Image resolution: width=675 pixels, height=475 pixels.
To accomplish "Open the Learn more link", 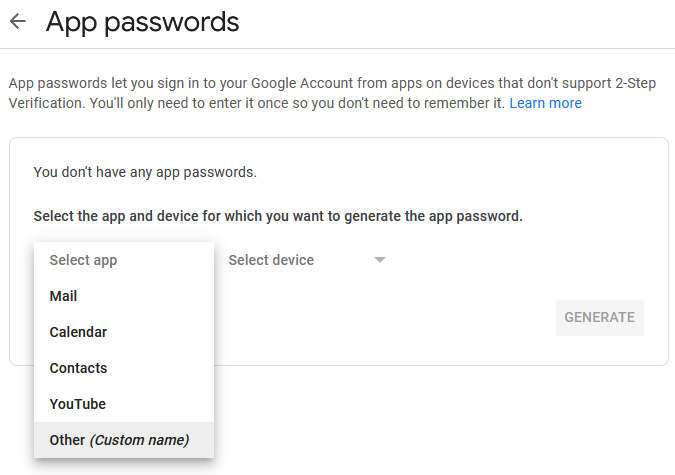I will tap(545, 103).
